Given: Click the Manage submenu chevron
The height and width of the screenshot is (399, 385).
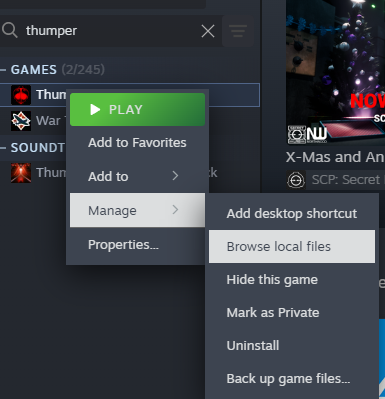Looking at the screenshot, I should [175, 210].
